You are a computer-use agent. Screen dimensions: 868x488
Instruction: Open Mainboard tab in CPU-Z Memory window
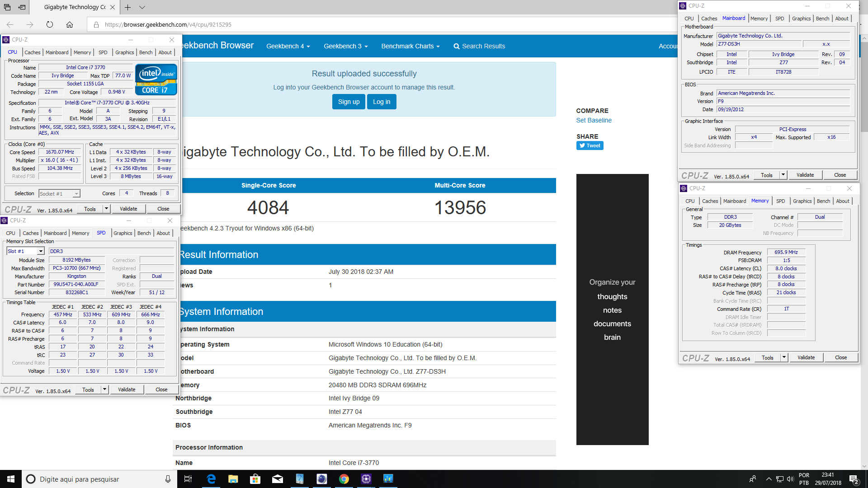(735, 201)
